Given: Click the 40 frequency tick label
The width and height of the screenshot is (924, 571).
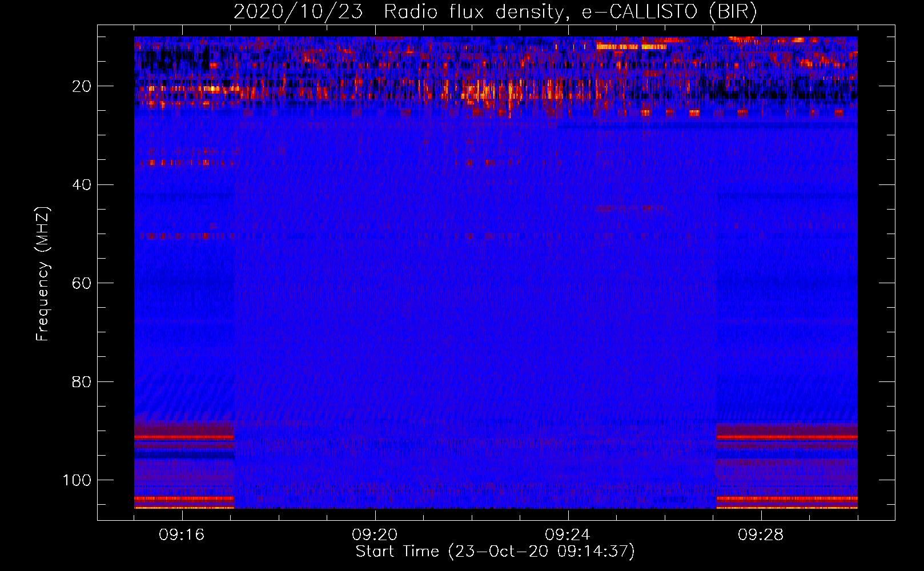Looking at the screenshot, I should coord(82,185).
